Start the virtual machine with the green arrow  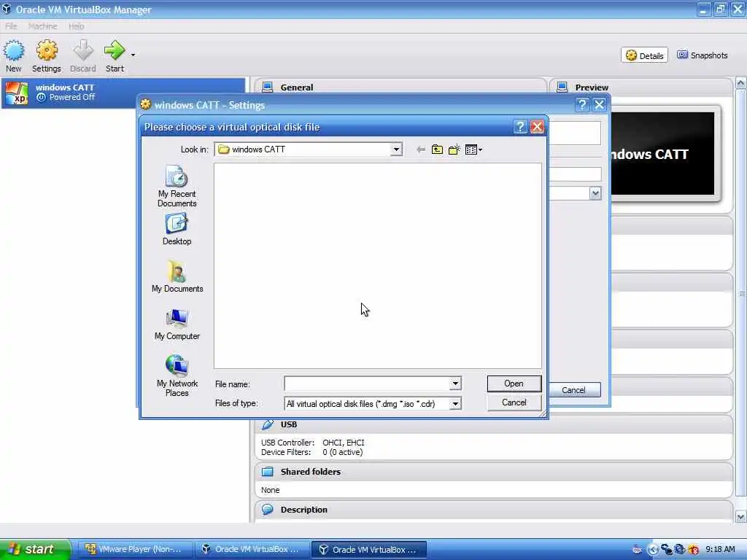115,55
